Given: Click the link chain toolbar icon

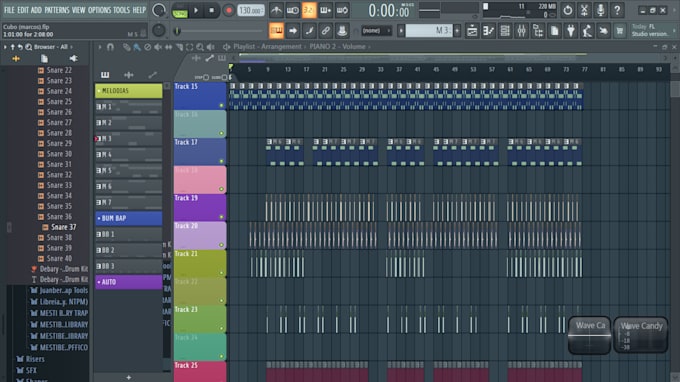Looking at the screenshot, I should pyautogui.click(x=325, y=31).
